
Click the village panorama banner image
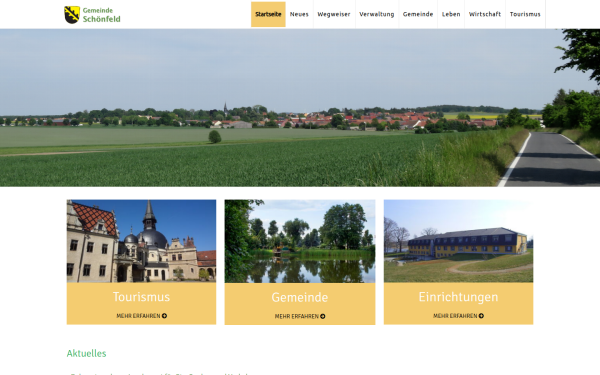[x=300, y=108]
